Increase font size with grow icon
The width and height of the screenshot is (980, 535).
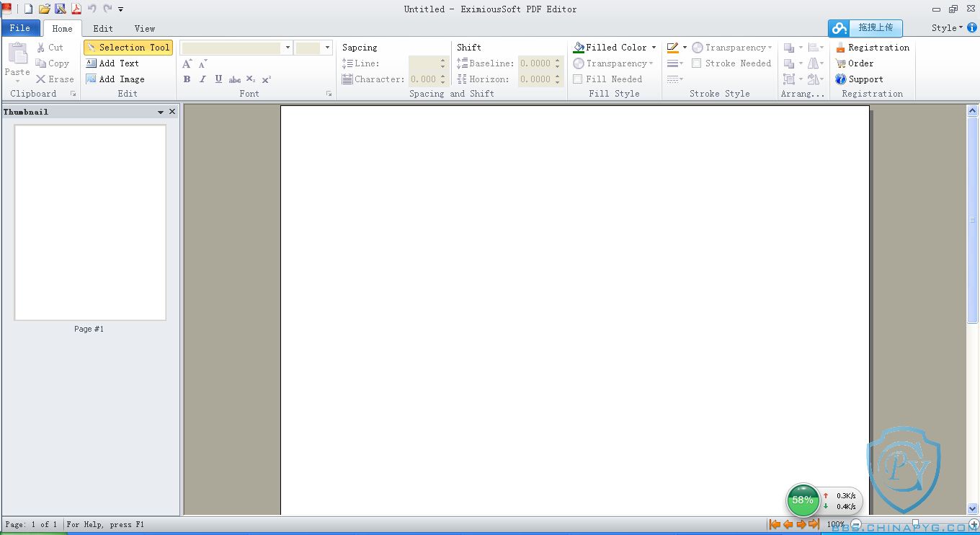pyautogui.click(x=187, y=63)
